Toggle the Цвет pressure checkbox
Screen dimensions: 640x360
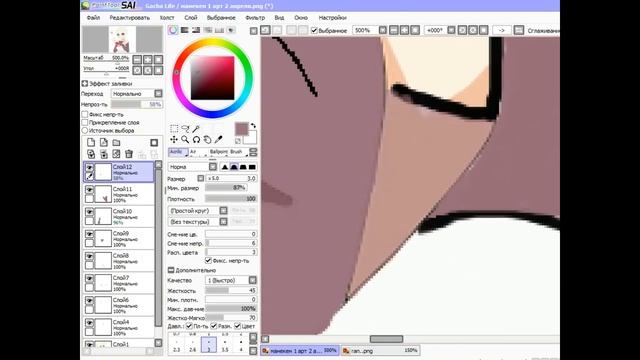point(237,326)
